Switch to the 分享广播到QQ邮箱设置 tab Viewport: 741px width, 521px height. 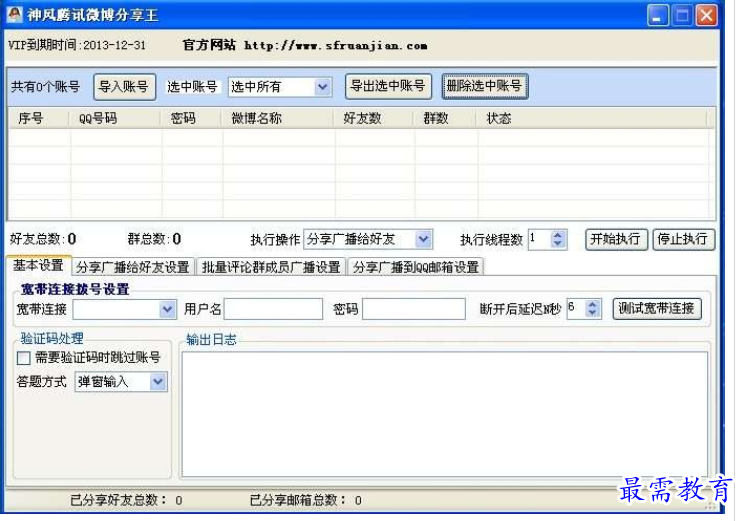(416, 267)
